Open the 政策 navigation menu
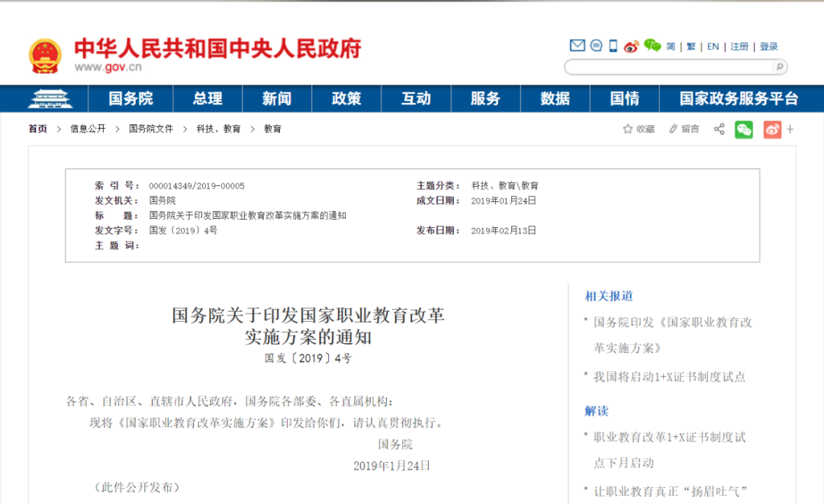This screenshot has width=824, height=504. click(346, 98)
